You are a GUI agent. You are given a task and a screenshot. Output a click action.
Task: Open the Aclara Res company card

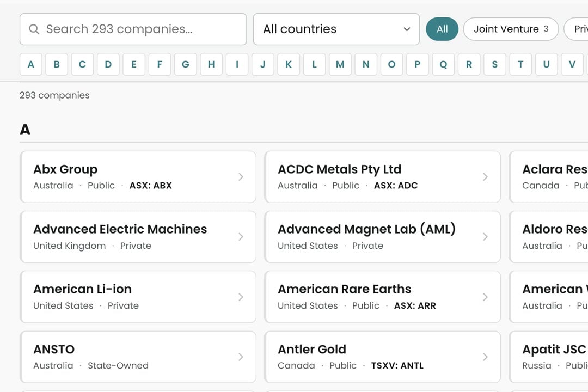pyautogui.click(x=549, y=177)
